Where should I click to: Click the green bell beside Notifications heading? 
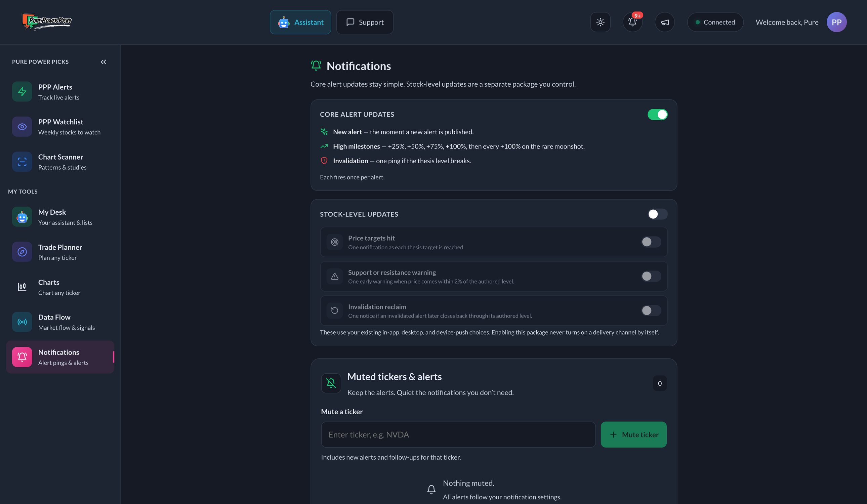point(316,66)
